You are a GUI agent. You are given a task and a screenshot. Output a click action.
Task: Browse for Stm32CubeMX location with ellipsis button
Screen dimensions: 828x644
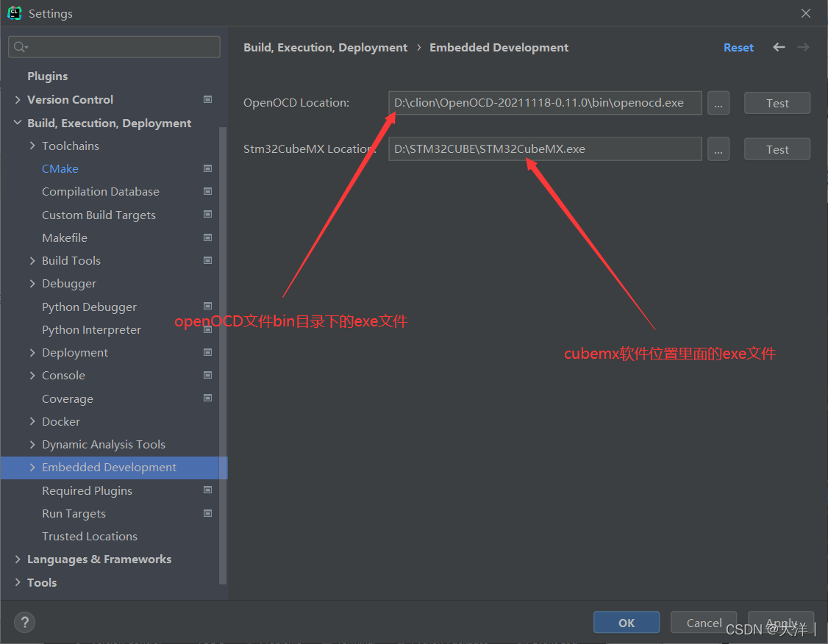pos(718,149)
